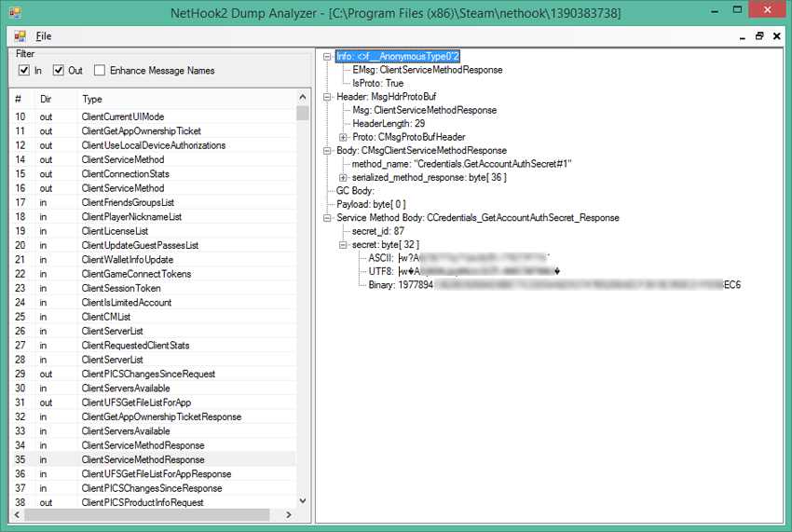Screen dimensions: 792x532
Task: Select row 31 ClientUFSGetFileListForApp
Action: coord(153,402)
